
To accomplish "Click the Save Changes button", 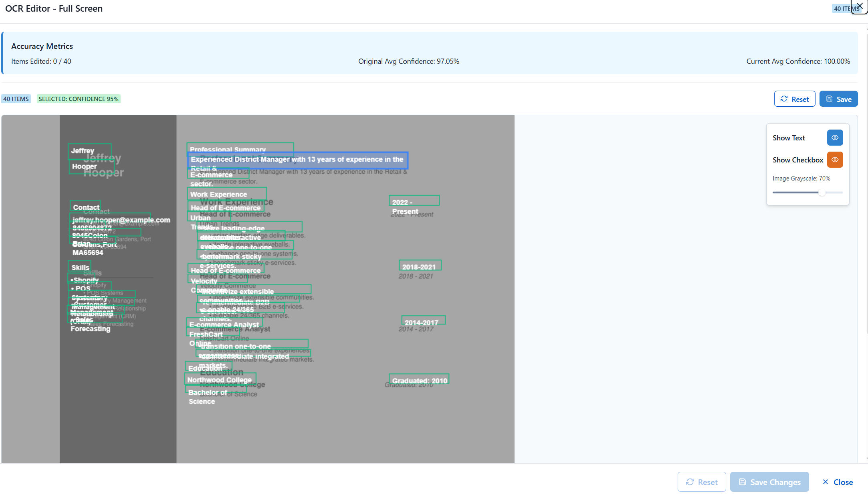I will click(769, 482).
